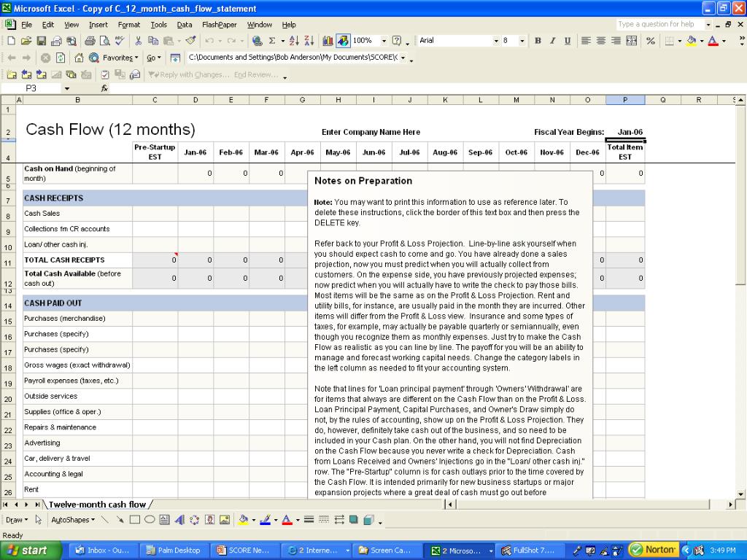Toggle Italic formatting
This screenshot has height=560, width=747.
(x=553, y=41)
